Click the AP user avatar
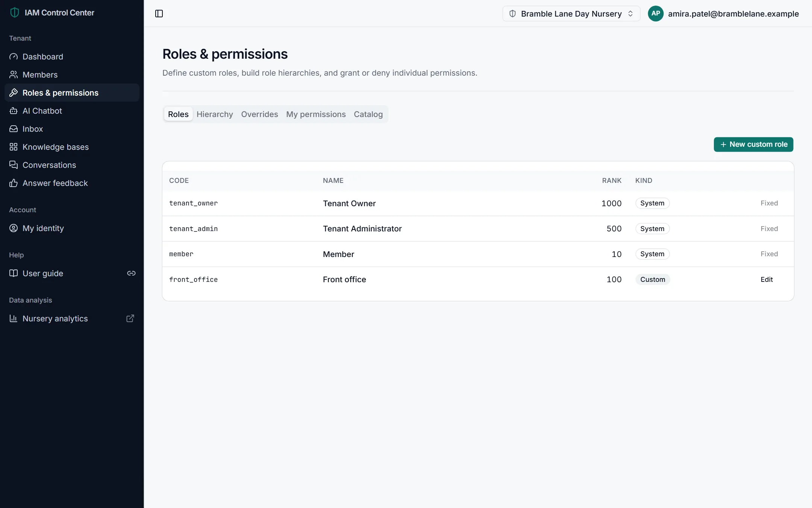 point(656,14)
